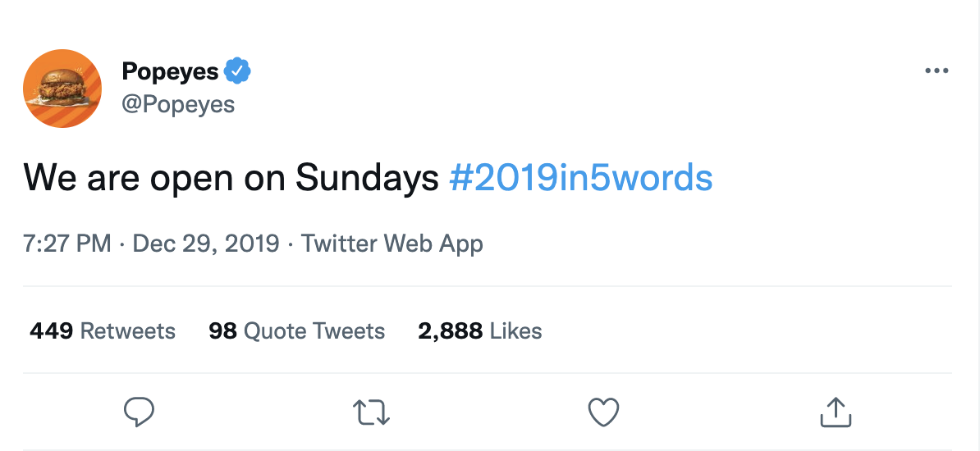Open the @Popeyes handle link
The image size is (980, 451).
178,105
